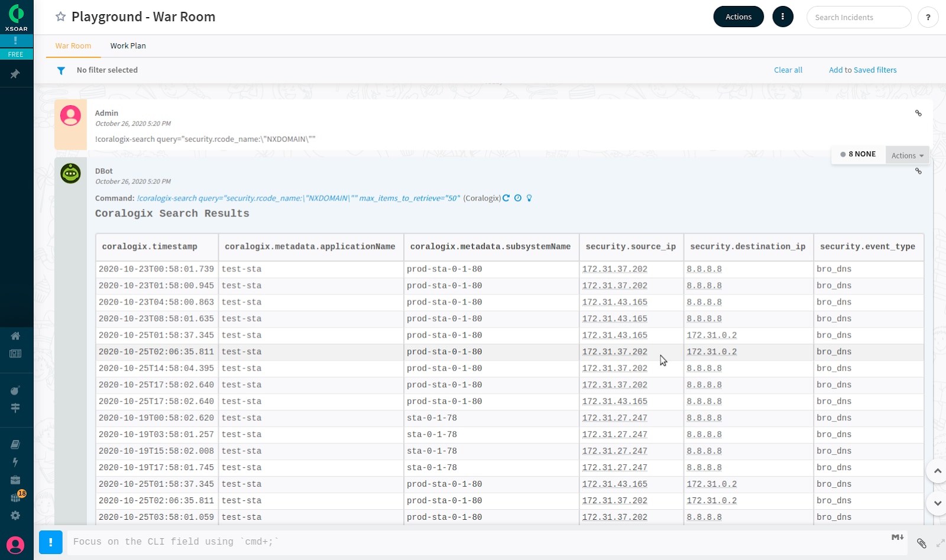Open the pinned items sidebar icon
The height and width of the screenshot is (560, 946).
tap(15, 74)
